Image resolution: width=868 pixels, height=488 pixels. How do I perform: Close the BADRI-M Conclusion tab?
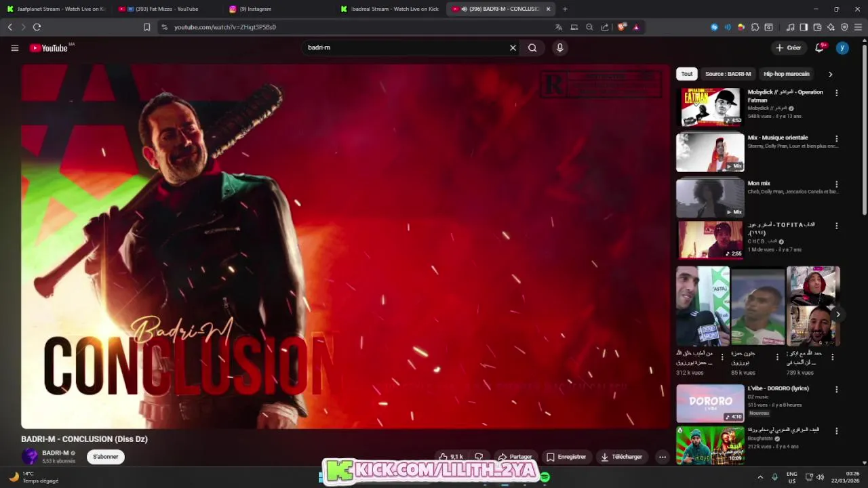coord(548,9)
